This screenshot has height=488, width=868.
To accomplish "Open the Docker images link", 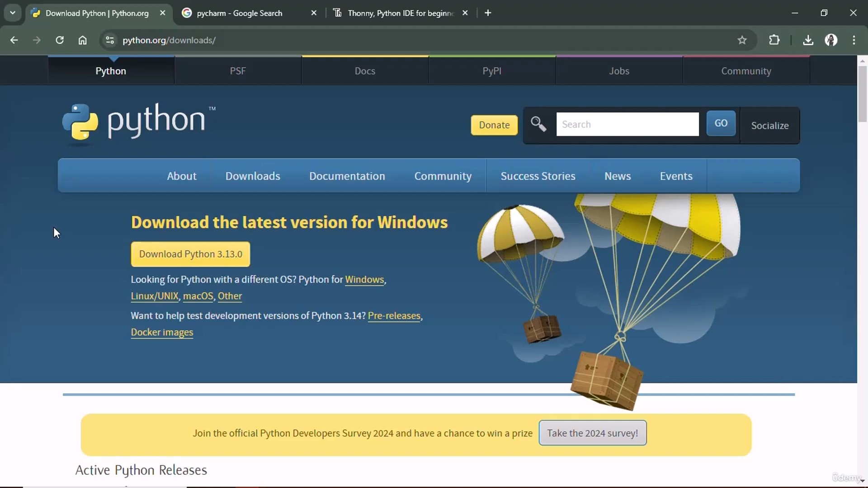I will pos(162,332).
